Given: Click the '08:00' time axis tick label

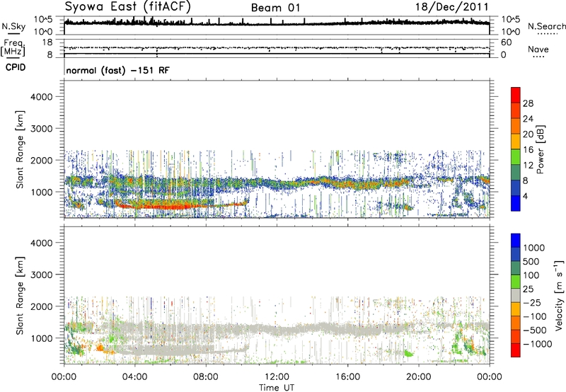Looking at the screenshot, I should (x=206, y=377).
